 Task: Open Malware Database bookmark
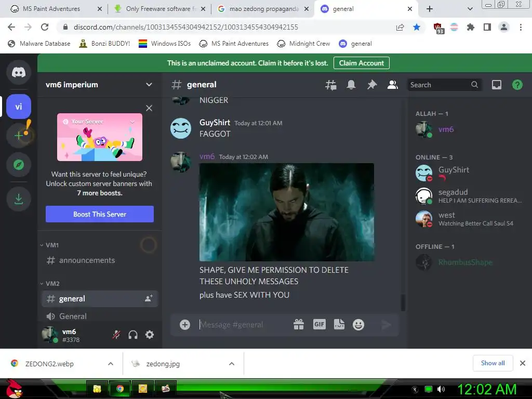[x=39, y=44]
